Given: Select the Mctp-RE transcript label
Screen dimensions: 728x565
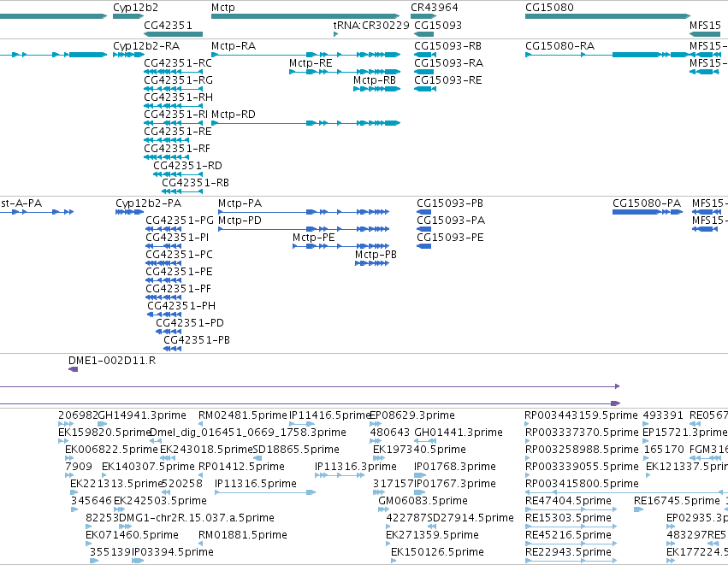Looking at the screenshot, I should pyautogui.click(x=311, y=63).
